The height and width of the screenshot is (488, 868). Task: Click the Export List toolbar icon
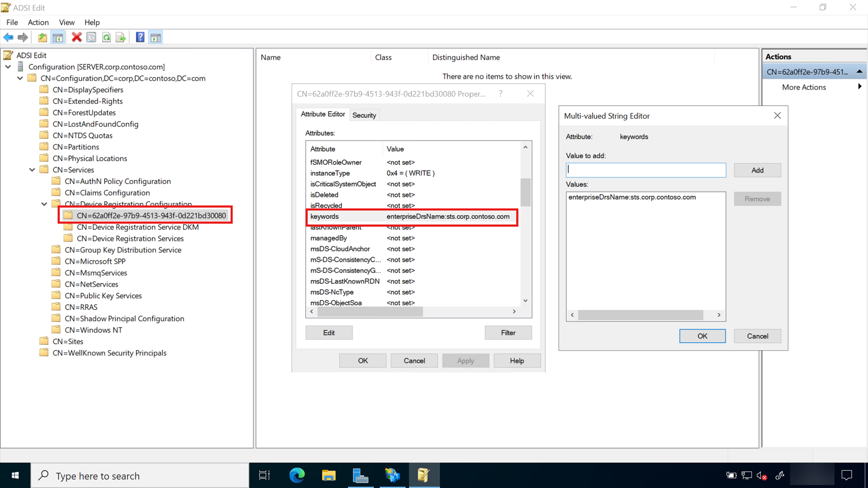click(121, 38)
